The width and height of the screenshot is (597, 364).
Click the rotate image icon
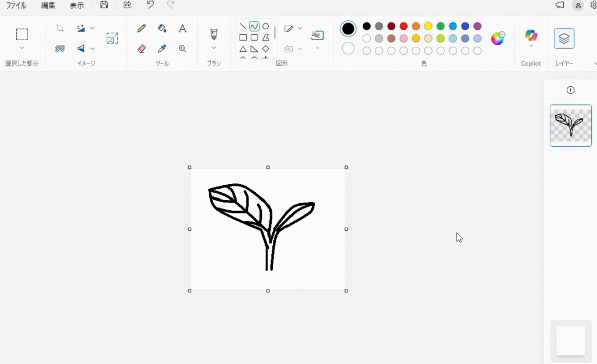click(x=80, y=28)
